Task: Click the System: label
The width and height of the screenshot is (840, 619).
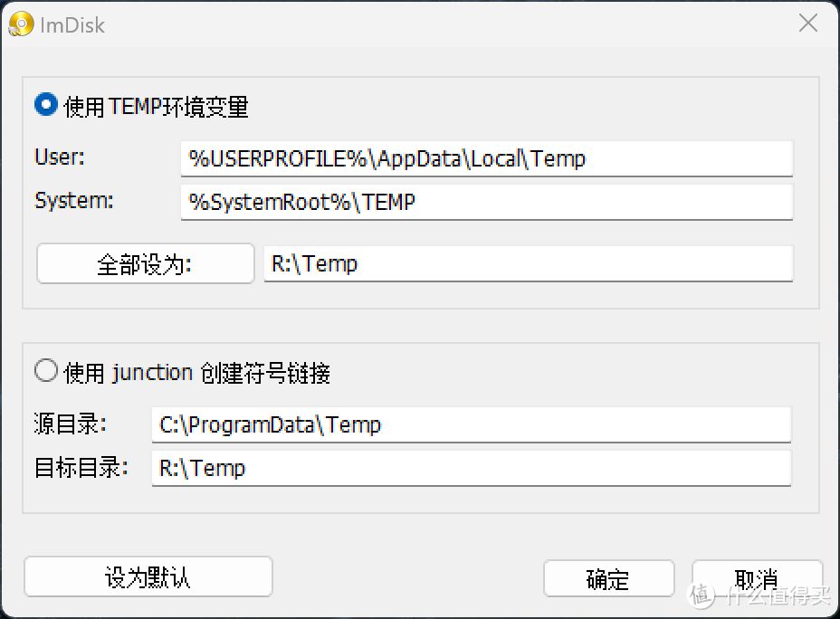Action: (x=74, y=201)
